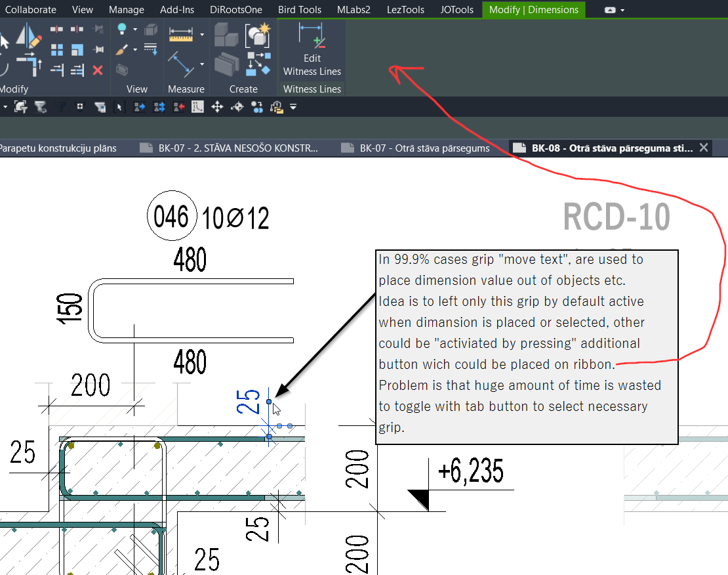This screenshot has width=728, height=575.
Task: Click the four-arrow pan icon in lower toolbar
Action: [x=218, y=108]
